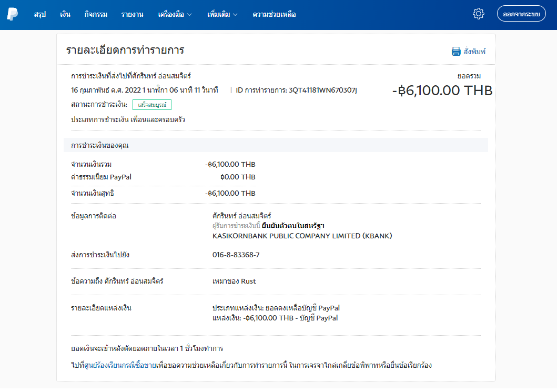Select the ฿0.00 THB PayPal fee value

point(238,177)
